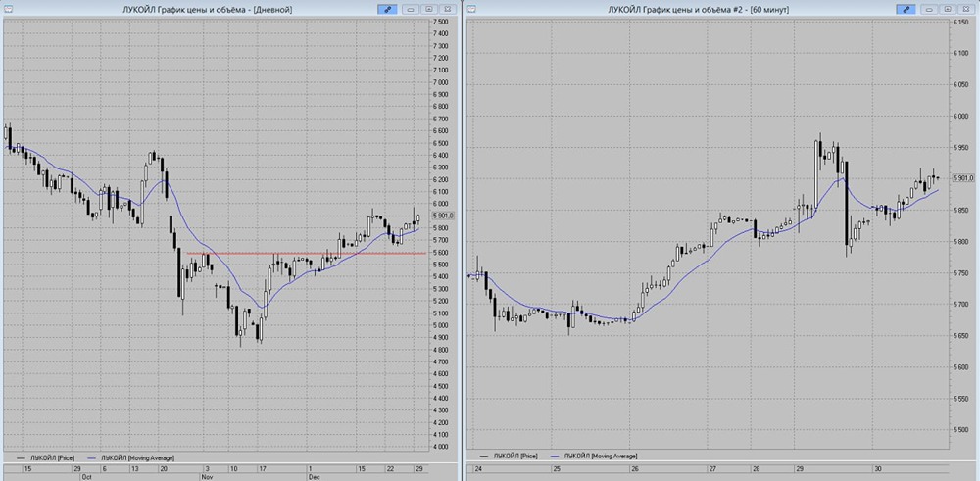980x481 pixels.
Task: Click the 6 150 price label on the 60-minute axis
Action: click(x=960, y=22)
